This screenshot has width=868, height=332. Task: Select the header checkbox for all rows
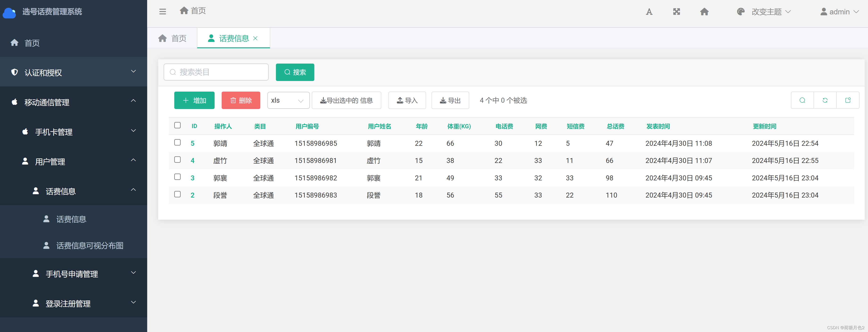(x=178, y=125)
